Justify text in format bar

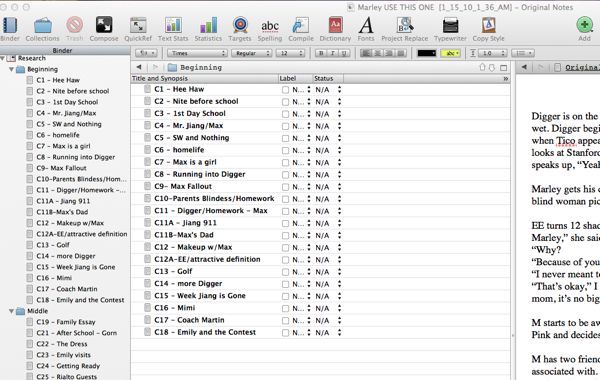(x=401, y=53)
